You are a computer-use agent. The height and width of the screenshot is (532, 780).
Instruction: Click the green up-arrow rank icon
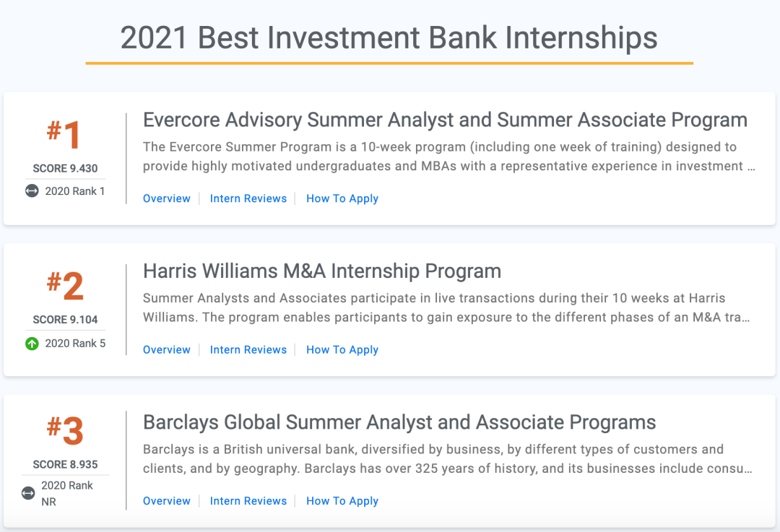pyautogui.click(x=32, y=344)
